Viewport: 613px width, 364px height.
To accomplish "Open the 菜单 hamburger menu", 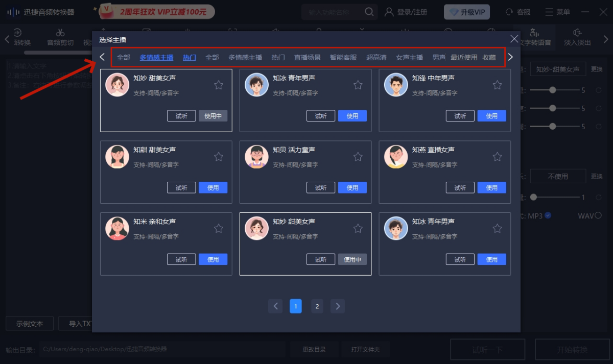I will pos(557,12).
